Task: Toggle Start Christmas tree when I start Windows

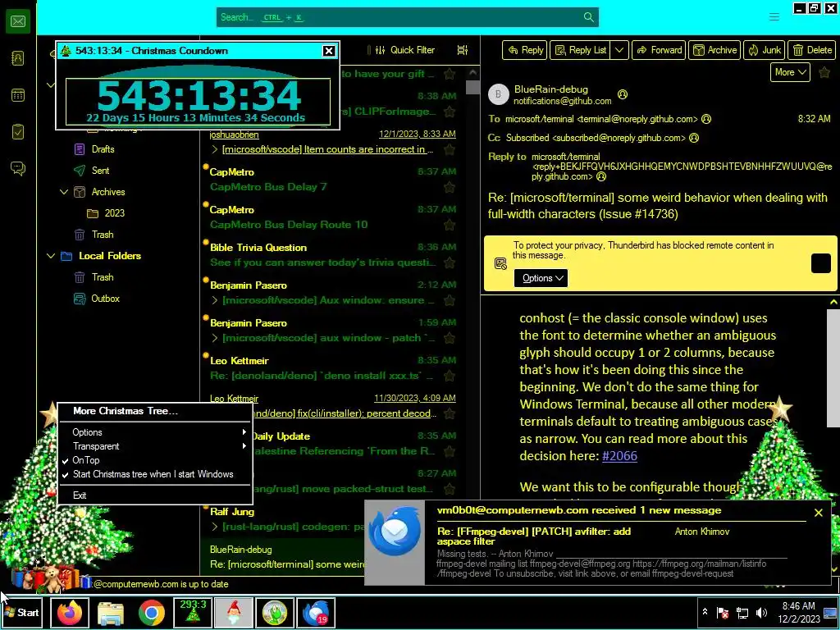Action: pyautogui.click(x=155, y=474)
